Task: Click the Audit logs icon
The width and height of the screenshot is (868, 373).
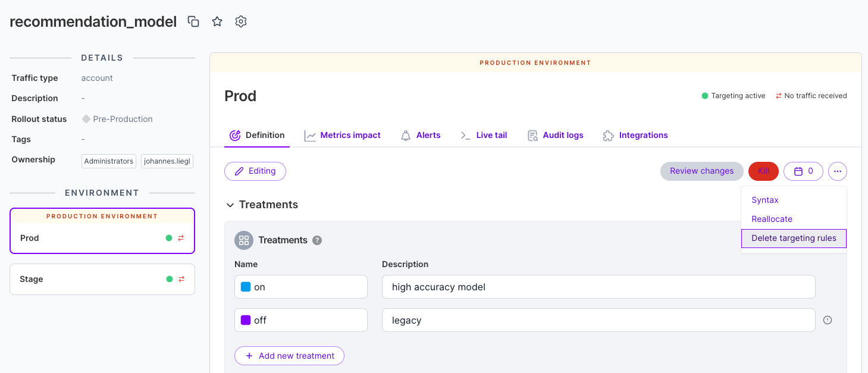Action: point(532,136)
